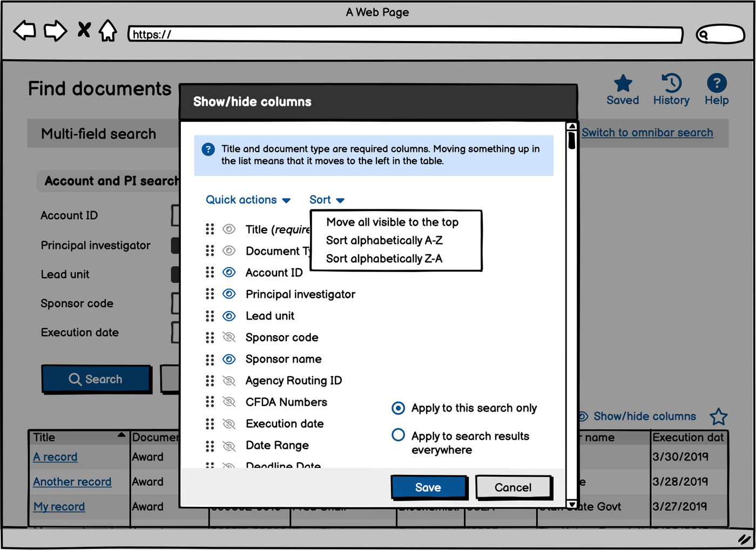Click the Show/hide columns link behind dialog
This screenshot has height=550, width=756.
pos(644,417)
